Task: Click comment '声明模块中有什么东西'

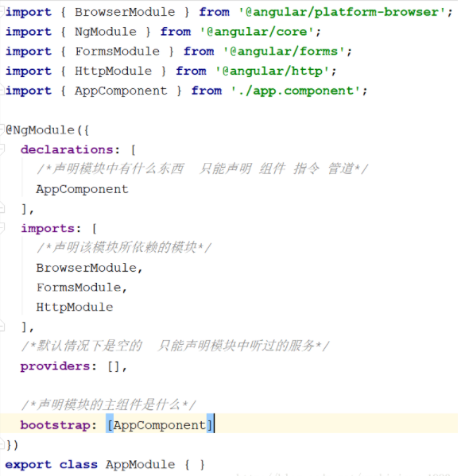Action: (118, 169)
